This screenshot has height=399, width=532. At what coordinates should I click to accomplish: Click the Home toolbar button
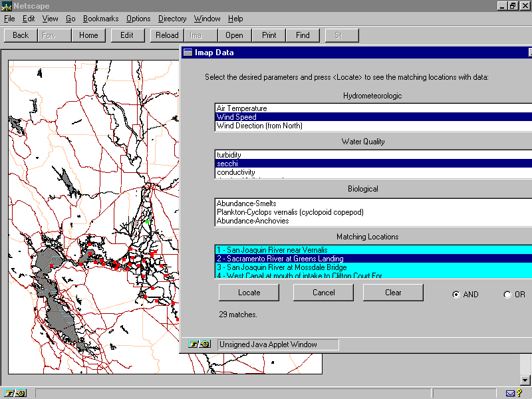[x=88, y=35]
